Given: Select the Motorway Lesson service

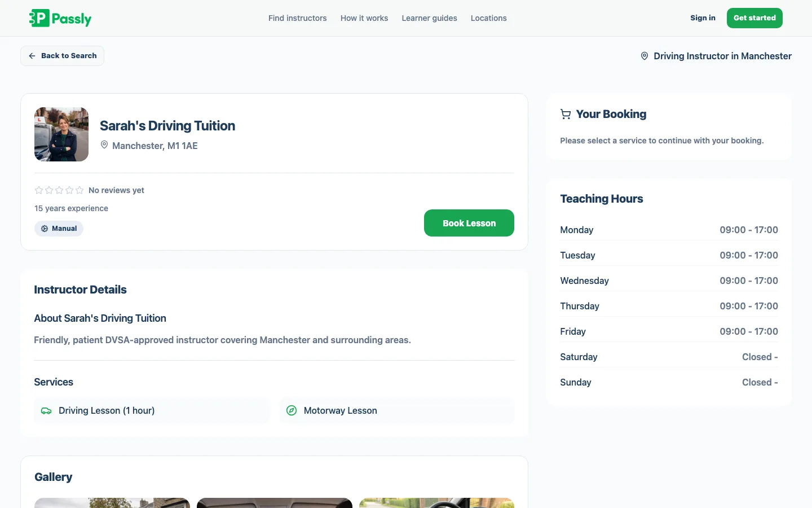Looking at the screenshot, I should (x=397, y=411).
